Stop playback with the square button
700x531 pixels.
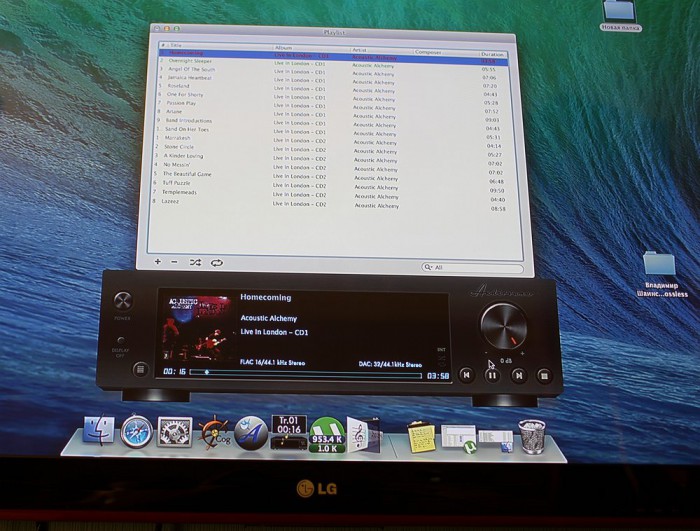(x=544, y=376)
